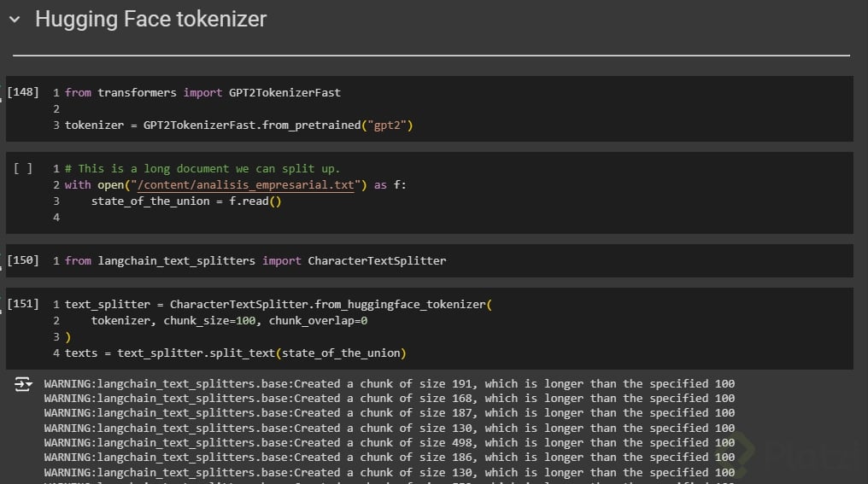Click the chunk_size=100 parameter line
Viewport: 868px width, 484px height.
click(x=229, y=320)
